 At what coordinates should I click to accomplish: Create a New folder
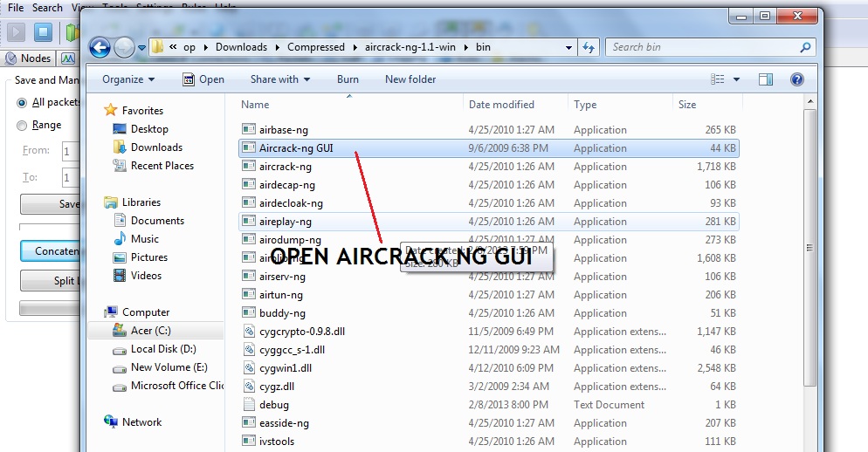pyautogui.click(x=410, y=79)
